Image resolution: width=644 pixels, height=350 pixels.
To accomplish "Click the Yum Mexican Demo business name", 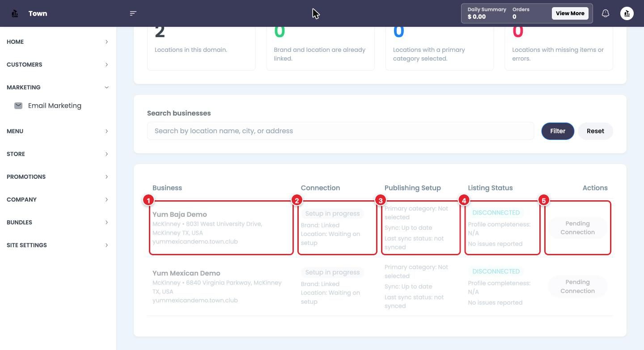I will (x=186, y=273).
